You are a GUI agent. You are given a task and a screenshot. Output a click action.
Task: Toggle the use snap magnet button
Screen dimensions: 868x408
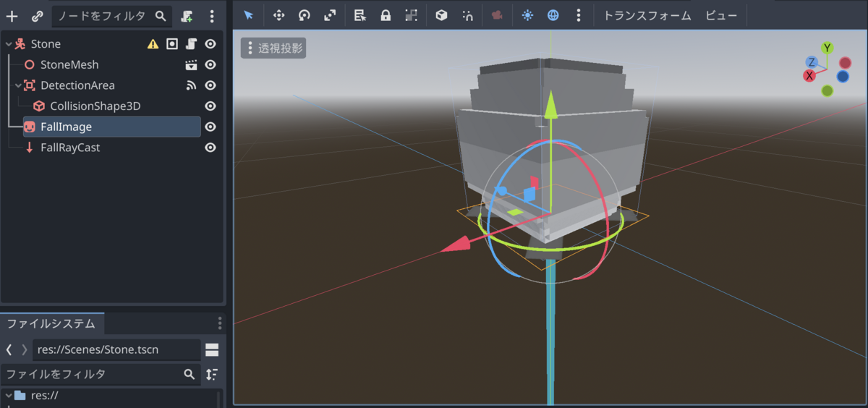(467, 15)
